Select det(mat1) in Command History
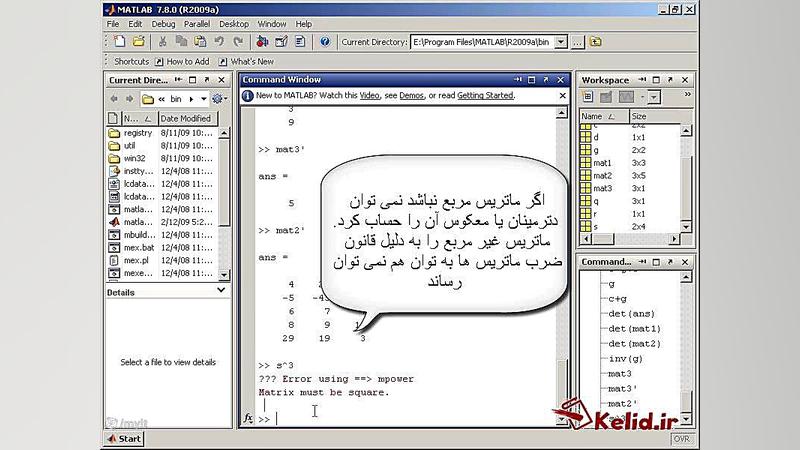This screenshot has width=800, height=450. point(634,329)
